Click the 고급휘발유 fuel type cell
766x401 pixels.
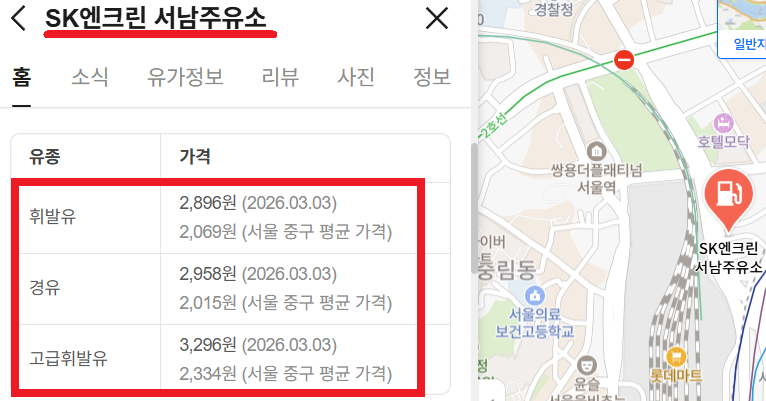[x=86, y=359]
